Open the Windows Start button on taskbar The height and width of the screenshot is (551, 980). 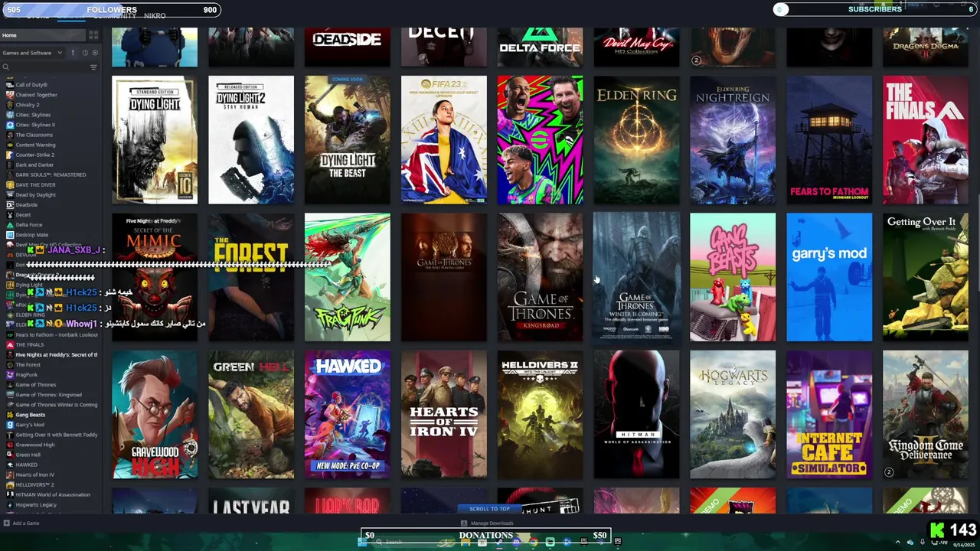click(x=364, y=542)
